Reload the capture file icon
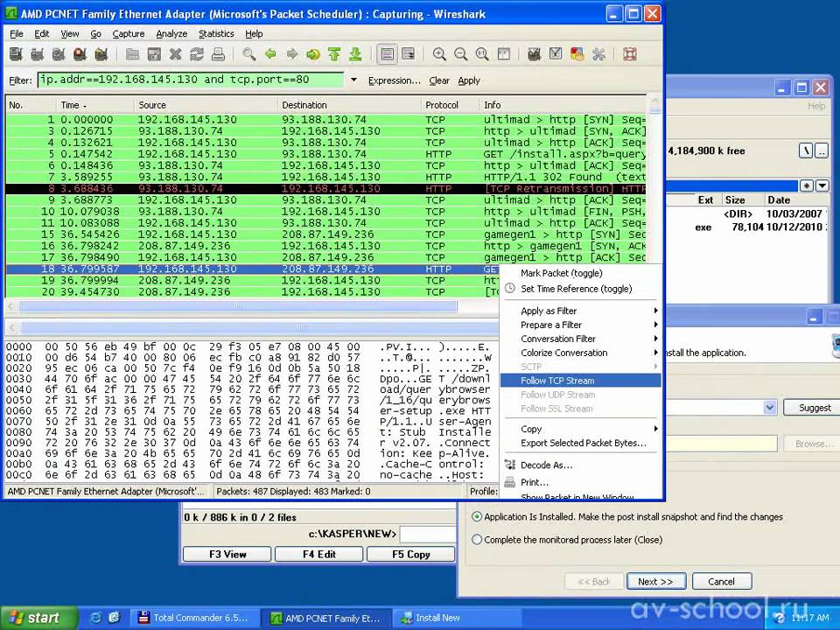 coord(197,54)
